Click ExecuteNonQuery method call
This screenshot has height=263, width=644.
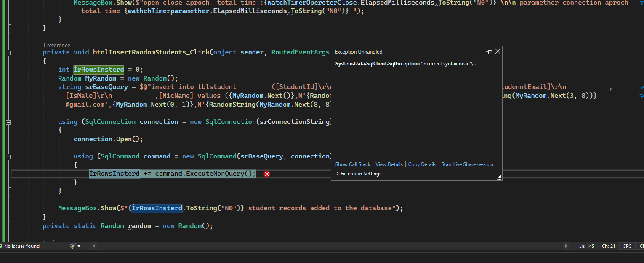(215, 174)
